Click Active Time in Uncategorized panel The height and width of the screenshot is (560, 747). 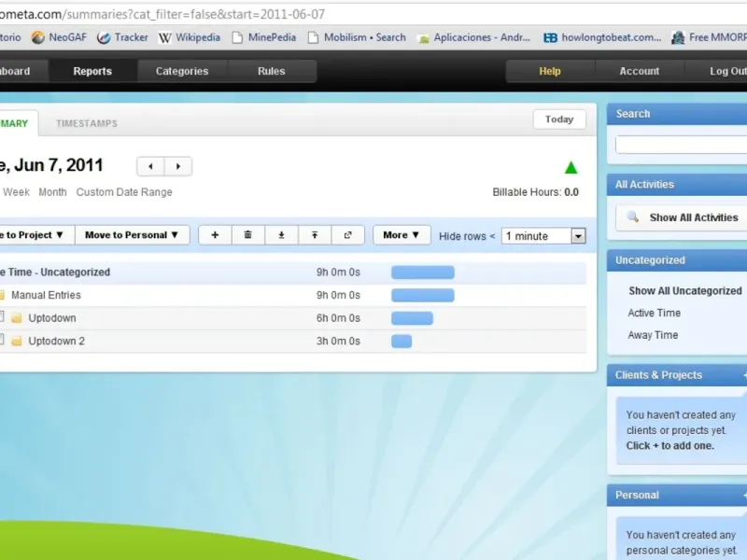click(x=655, y=313)
